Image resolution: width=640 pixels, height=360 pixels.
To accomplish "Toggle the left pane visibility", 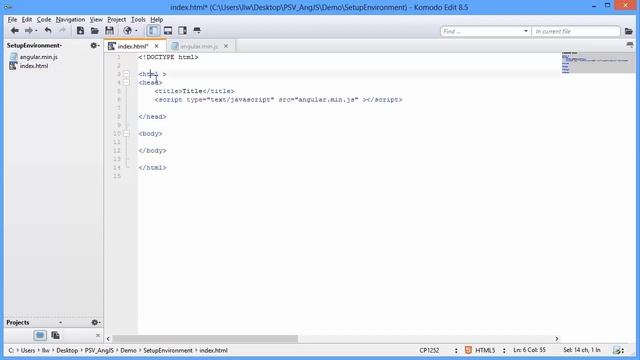I will point(153,31).
